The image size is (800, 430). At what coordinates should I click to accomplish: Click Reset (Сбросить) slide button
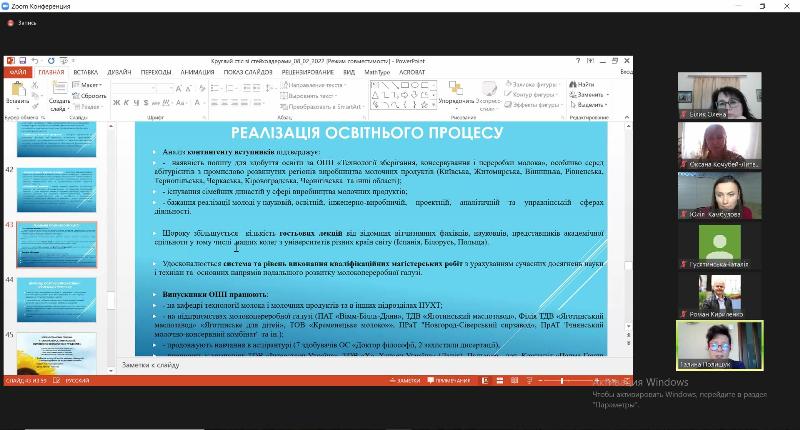tap(90, 96)
